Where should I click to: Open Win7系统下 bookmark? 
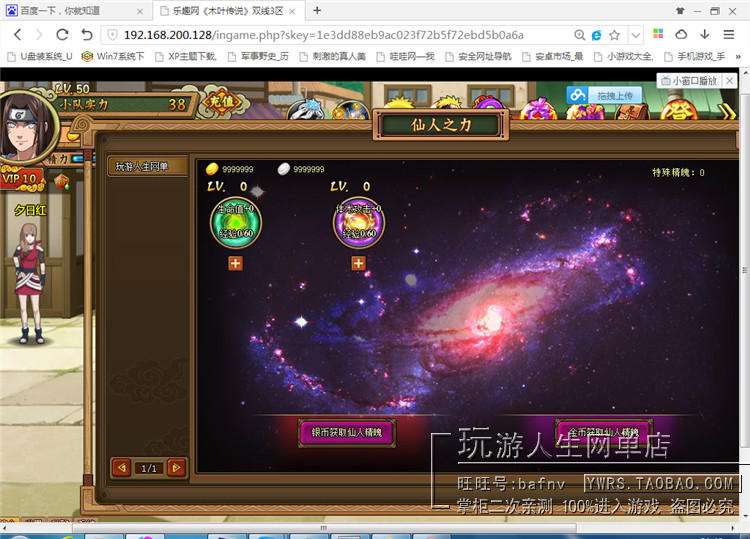(x=113, y=56)
